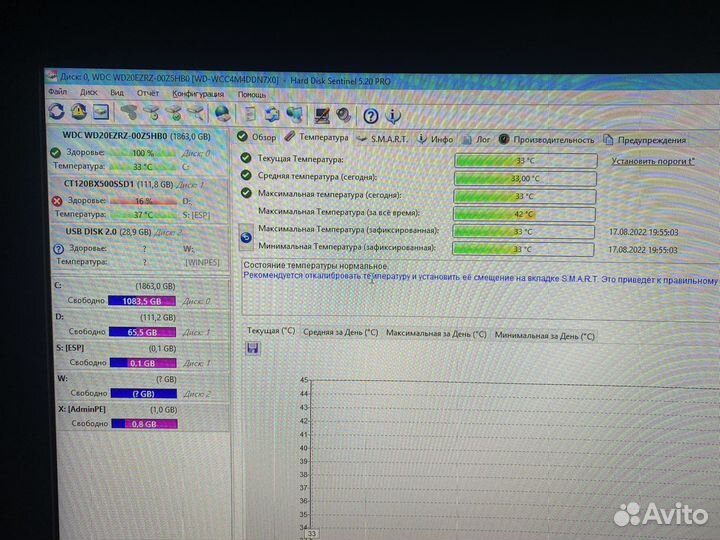Click the report document toolbar icon
Image resolution: width=720 pixels, height=540 pixels.
[251, 113]
